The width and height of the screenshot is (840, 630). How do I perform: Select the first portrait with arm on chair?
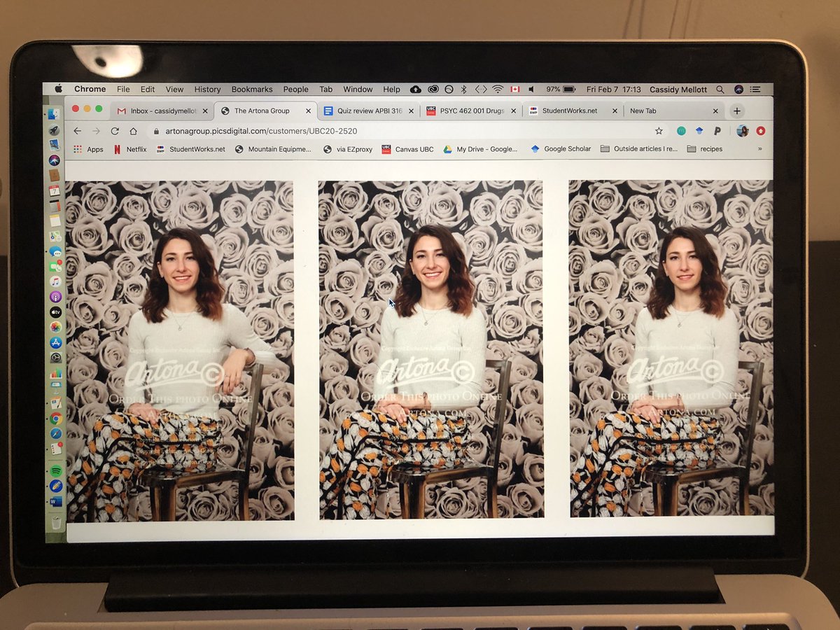point(180,351)
